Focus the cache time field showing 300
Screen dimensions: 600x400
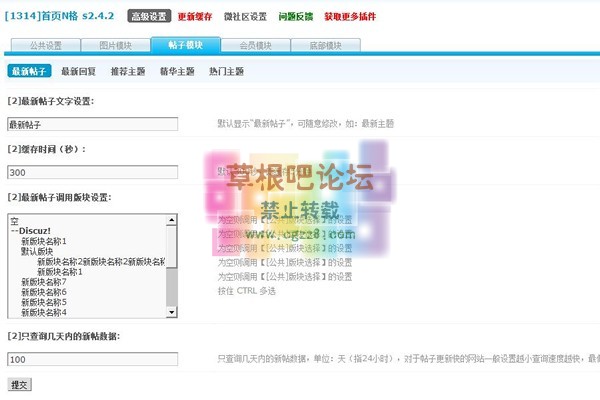pyautogui.click(x=93, y=172)
